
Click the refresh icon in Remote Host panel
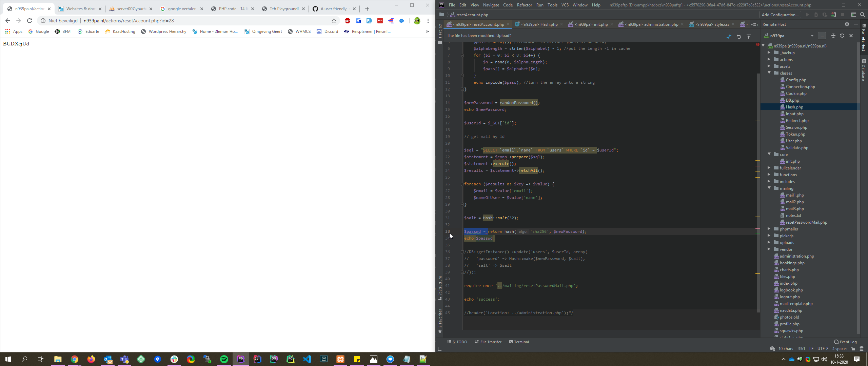click(842, 36)
